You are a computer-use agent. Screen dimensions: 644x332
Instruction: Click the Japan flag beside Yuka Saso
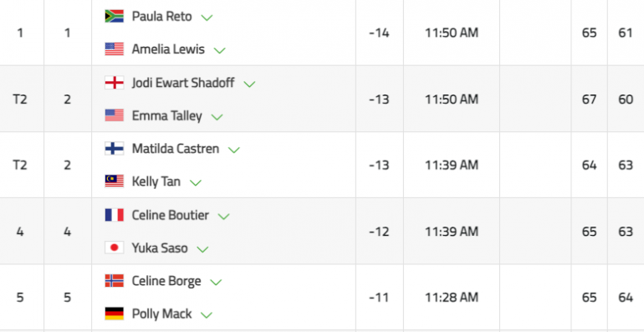pos(115,248)
